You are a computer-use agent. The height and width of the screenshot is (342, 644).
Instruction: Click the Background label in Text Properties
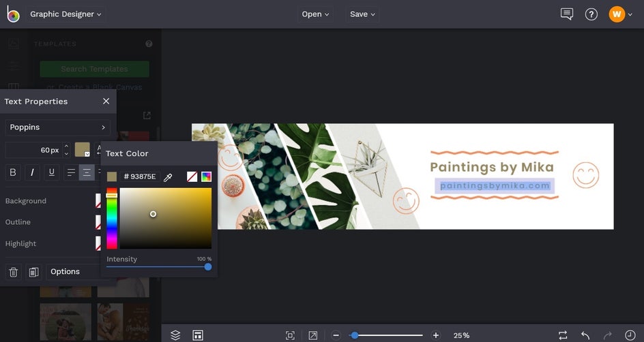[x=26, y=201]
